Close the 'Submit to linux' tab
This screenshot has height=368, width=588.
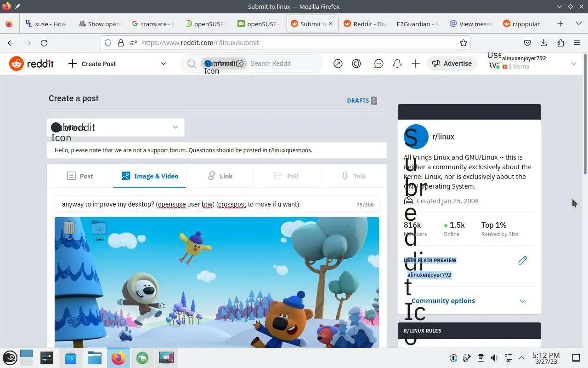pos(331,24)
